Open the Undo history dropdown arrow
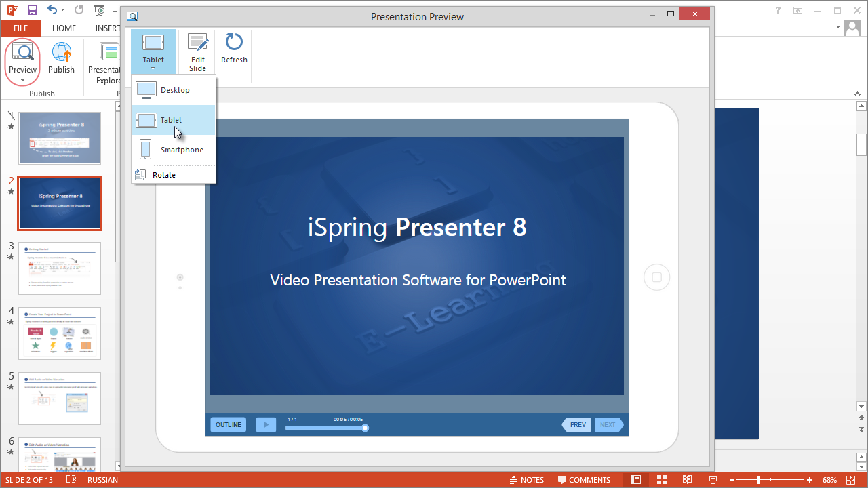This screenshot has height=488, width=868. (63, 11)
